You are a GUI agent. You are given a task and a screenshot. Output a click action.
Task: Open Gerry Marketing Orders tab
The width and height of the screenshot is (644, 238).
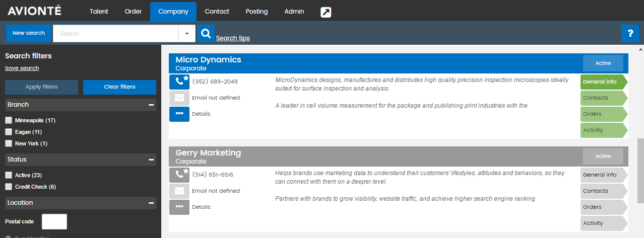tap(604, 207)
